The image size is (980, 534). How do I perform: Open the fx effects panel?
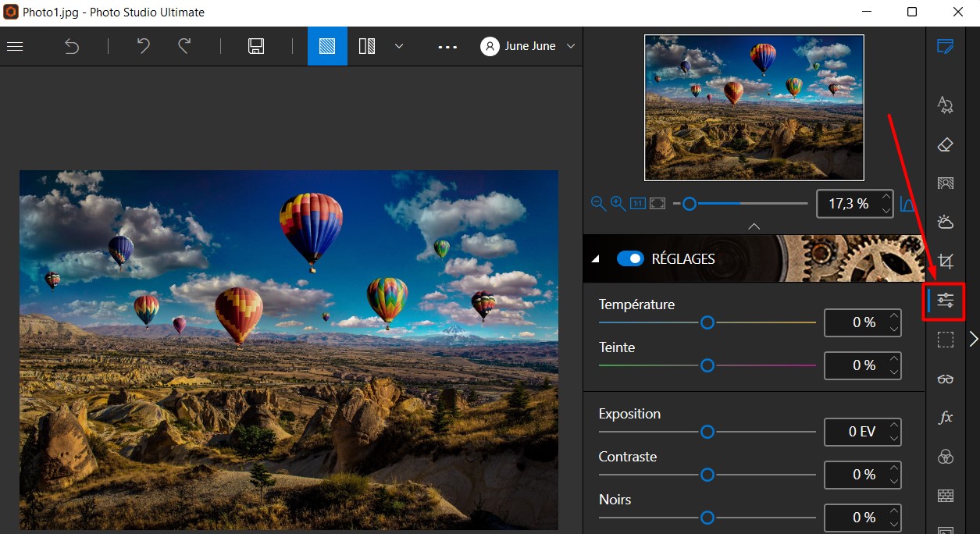(946, 418)
